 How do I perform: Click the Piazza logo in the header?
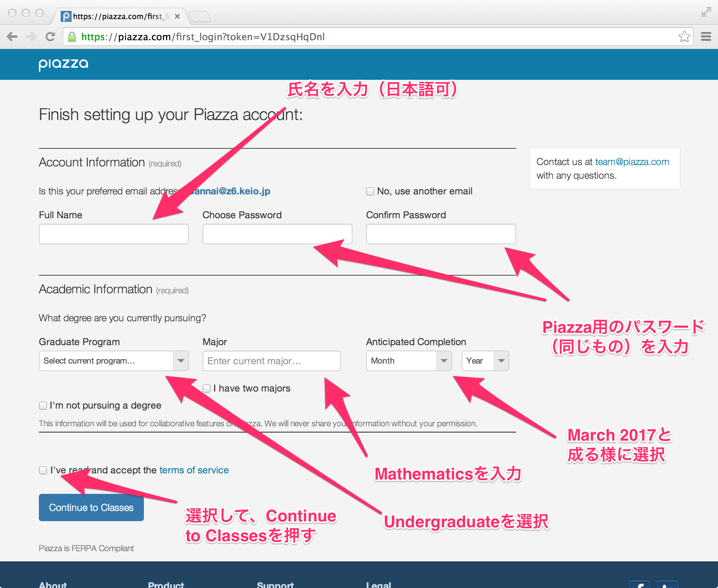pyautogui.click(x=63, y=64)
